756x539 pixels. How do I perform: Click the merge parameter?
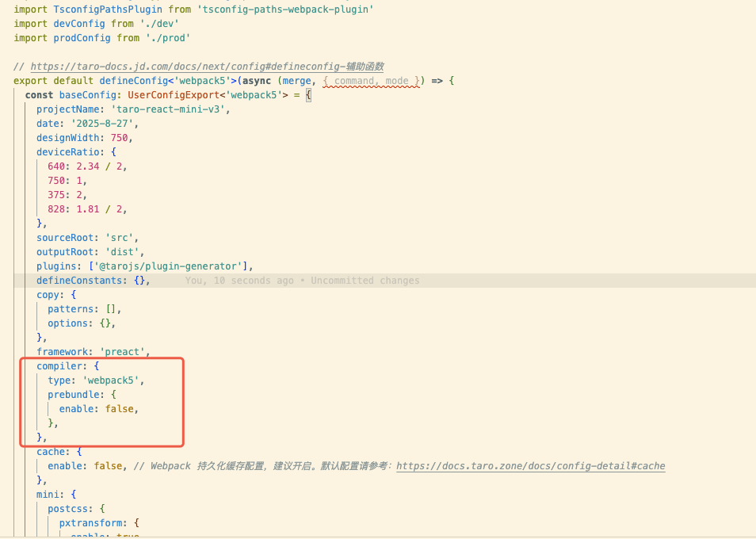[296, 81]
